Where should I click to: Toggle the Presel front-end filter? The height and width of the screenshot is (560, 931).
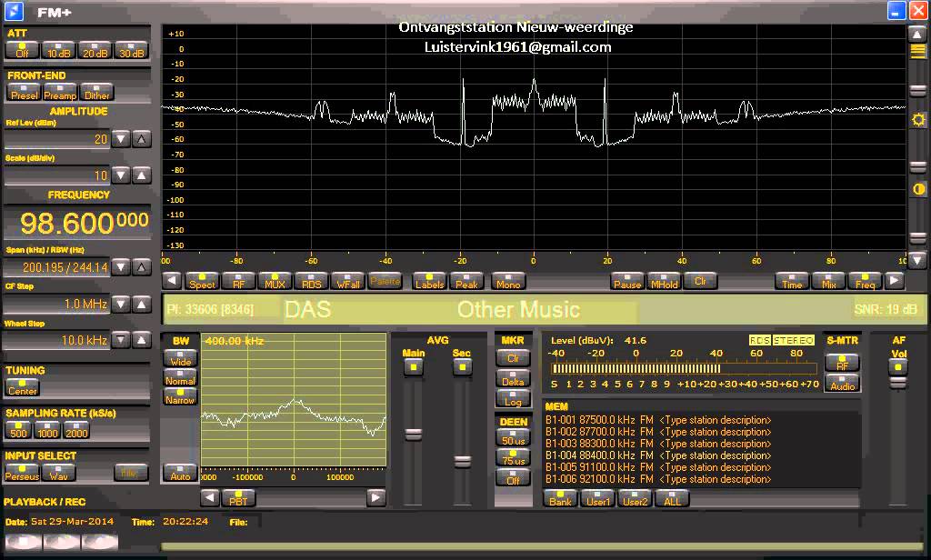pyautogui.click(x=24, y=93)
